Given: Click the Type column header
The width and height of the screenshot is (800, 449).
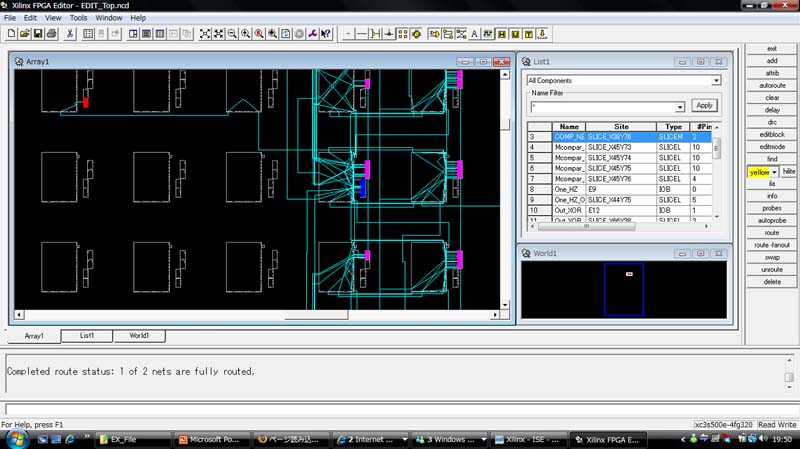Looking at the screenshot, I should click(673, 127).
